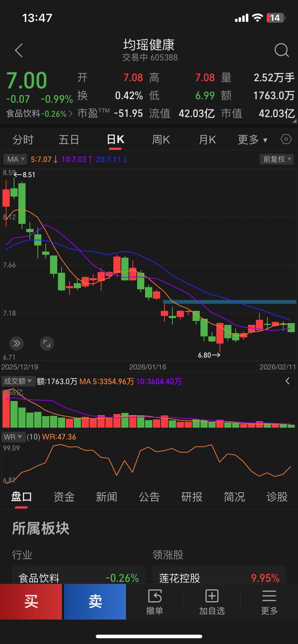Image resolution: width=298 pixels, height=644 pixels.
Task: Switch to 五日 chart tab
Action: (x=69, y=139)
